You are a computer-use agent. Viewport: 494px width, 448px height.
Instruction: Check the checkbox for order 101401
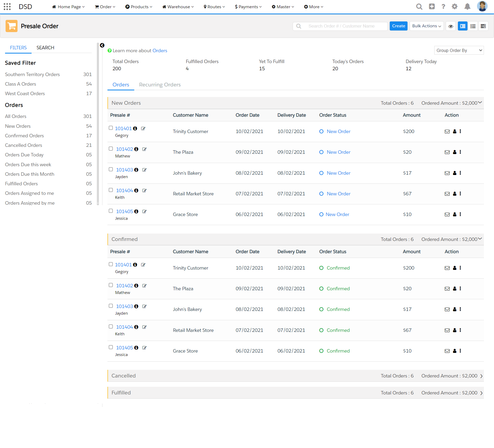click(111, 128)
